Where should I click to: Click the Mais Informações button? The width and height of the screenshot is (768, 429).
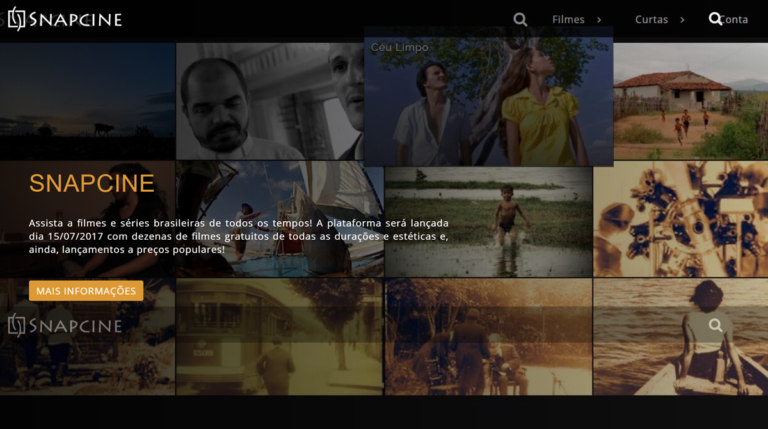[x=86, y=291]
